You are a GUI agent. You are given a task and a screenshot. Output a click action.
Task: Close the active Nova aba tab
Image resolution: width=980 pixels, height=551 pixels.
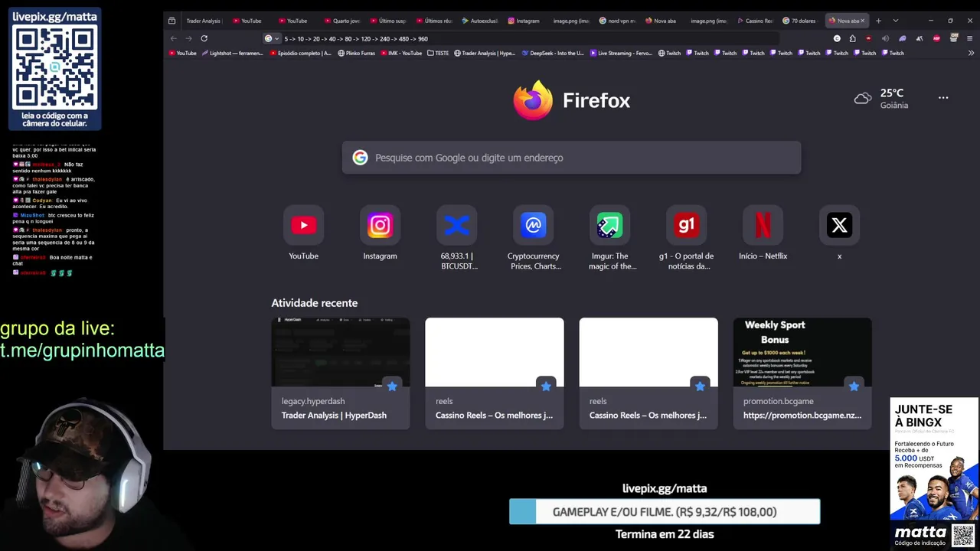tap(862, 21)
